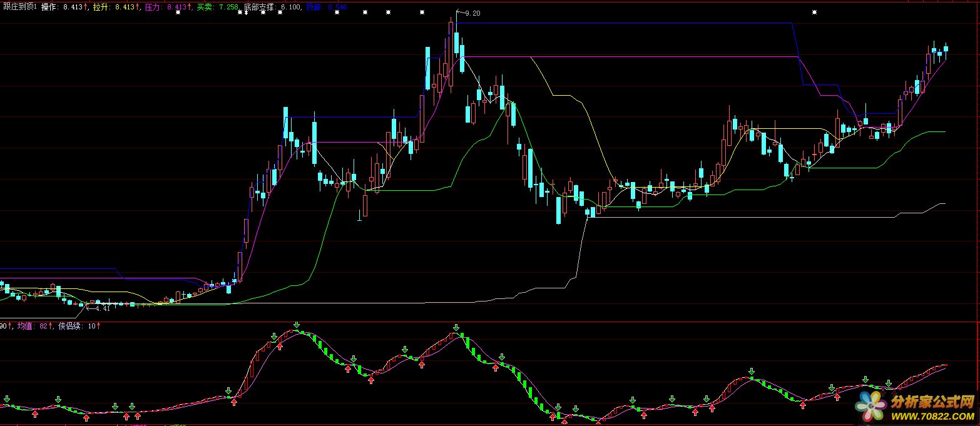Viewport: 980px width, 426px height.
Task: Select the 跟庄到顶1 indicator title
Action: [x=21, y=7]
